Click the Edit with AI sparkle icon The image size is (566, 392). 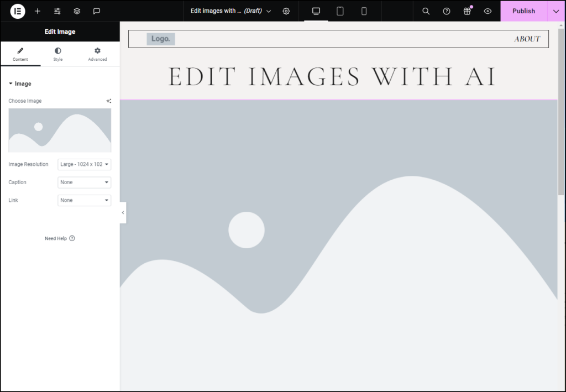108,101
